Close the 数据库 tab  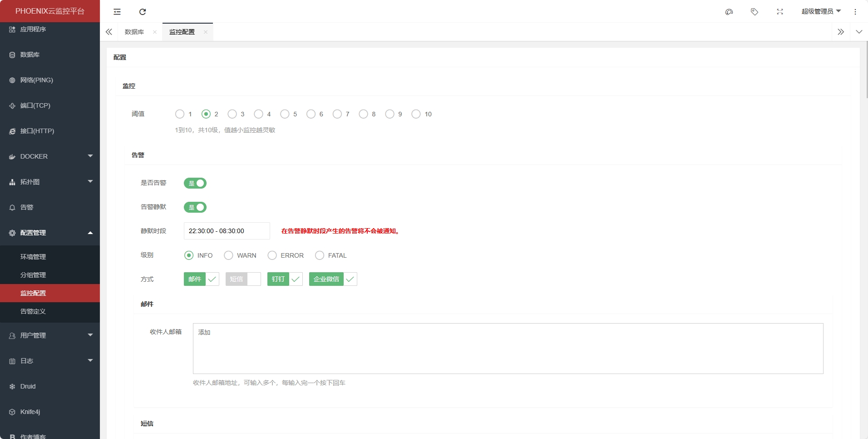[155, 32]
